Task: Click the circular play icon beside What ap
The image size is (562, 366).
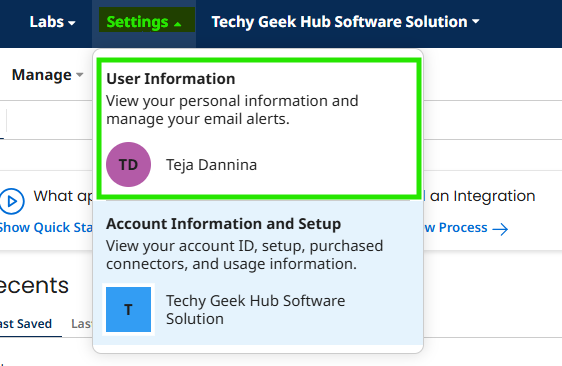Action: pos(12,201)
